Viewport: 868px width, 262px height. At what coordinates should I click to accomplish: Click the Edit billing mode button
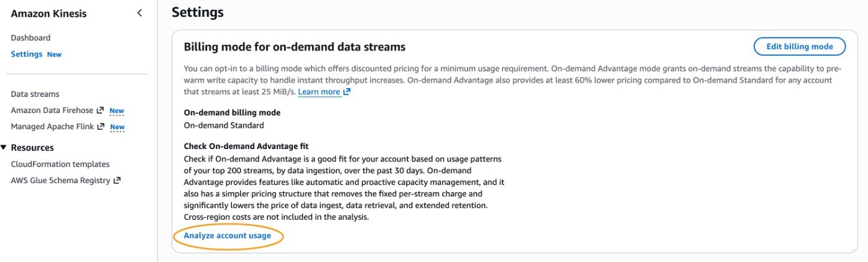point(799,47)
